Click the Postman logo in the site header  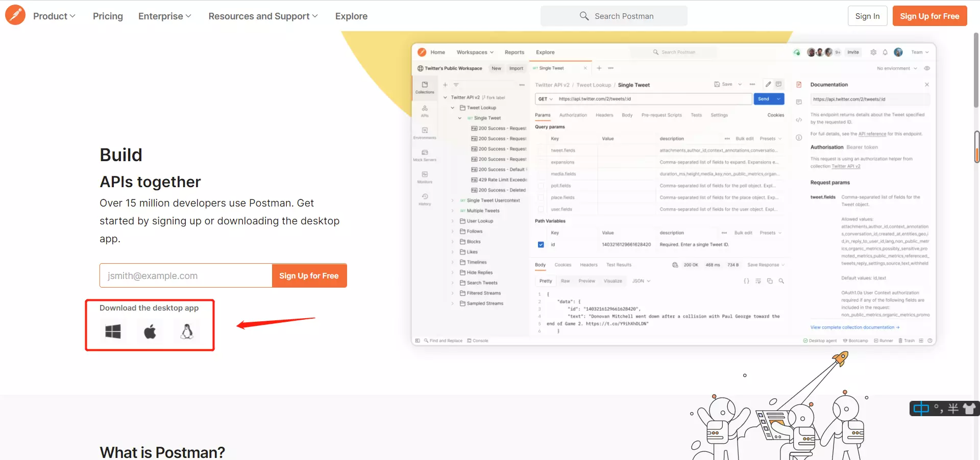point(15,15)
